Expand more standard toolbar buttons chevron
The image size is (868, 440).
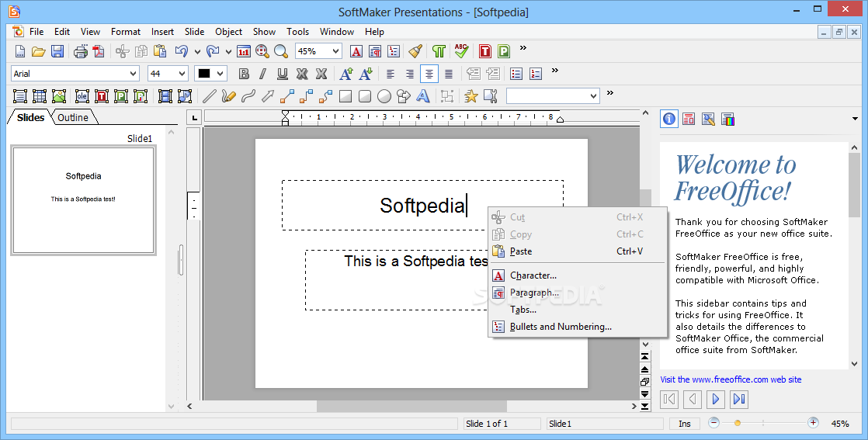pyautogui.click(x=523, y=48)
